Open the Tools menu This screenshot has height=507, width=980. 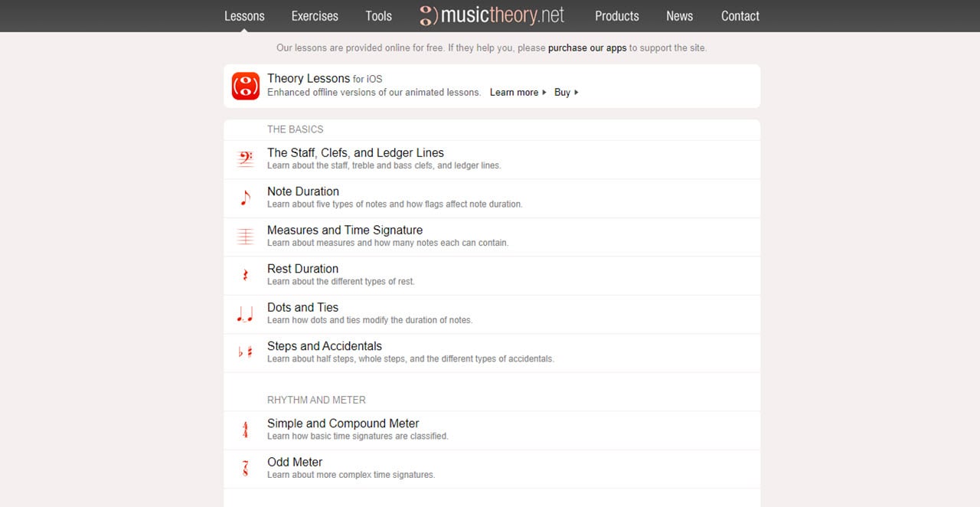(378, 16)
